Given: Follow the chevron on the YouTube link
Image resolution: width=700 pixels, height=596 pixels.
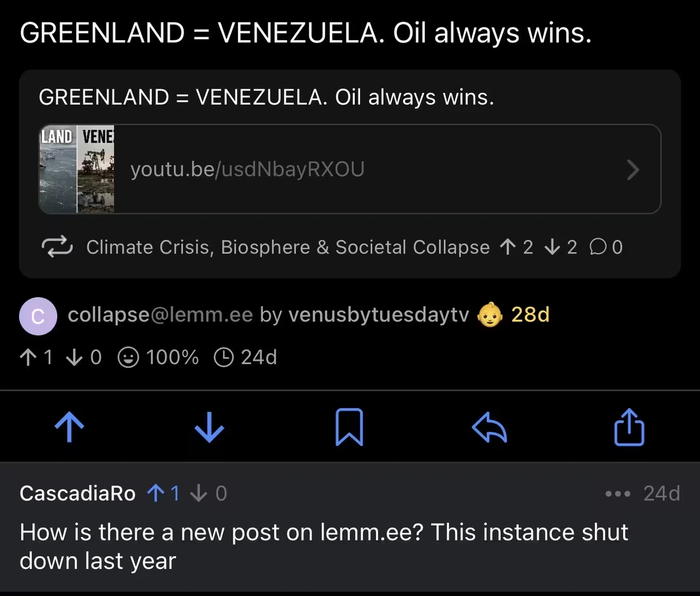Looking at the screenshot, I should [632, 170].
